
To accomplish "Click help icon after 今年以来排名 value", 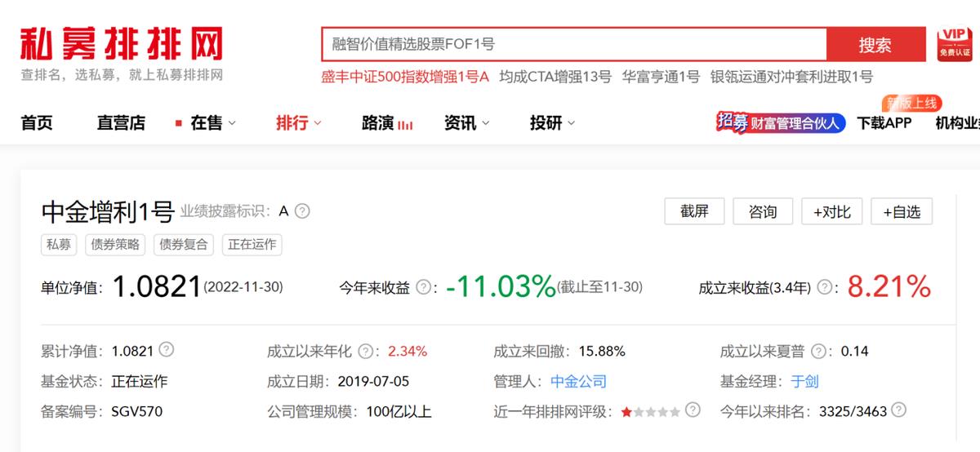I will (x=899, y=410).
